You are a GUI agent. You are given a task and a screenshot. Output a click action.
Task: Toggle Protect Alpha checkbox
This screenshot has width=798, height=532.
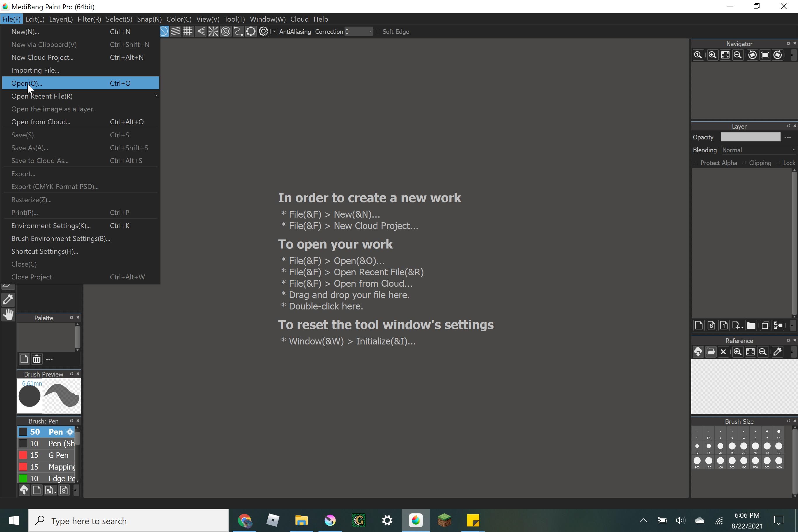(696, 163)
